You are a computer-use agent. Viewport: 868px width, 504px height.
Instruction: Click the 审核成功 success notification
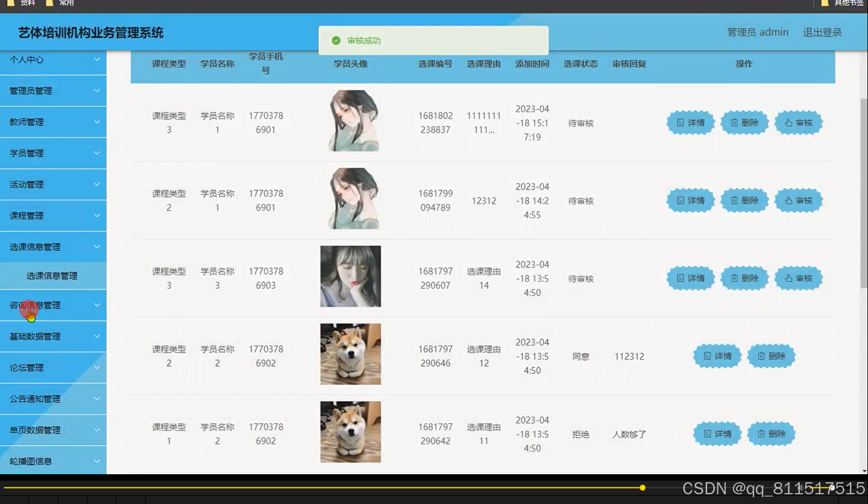point(433,41)
